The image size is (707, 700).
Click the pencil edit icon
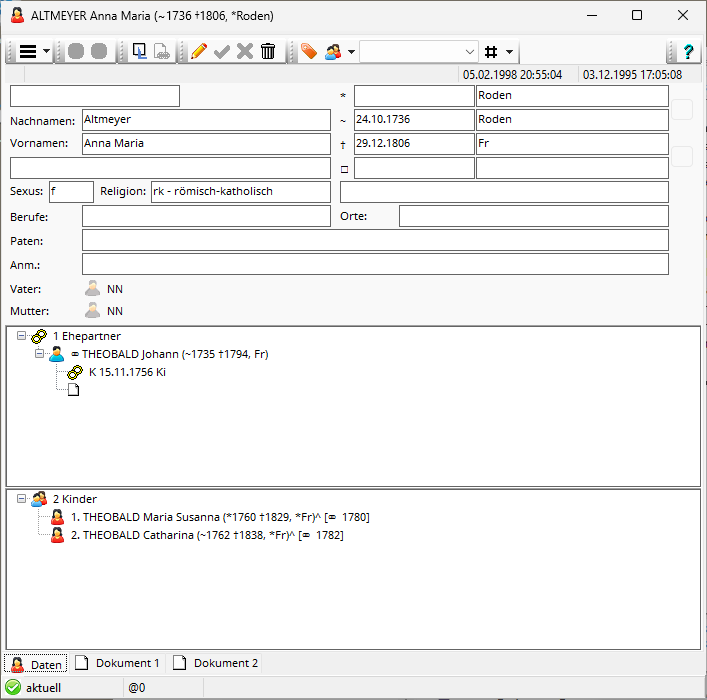[199, 52]
